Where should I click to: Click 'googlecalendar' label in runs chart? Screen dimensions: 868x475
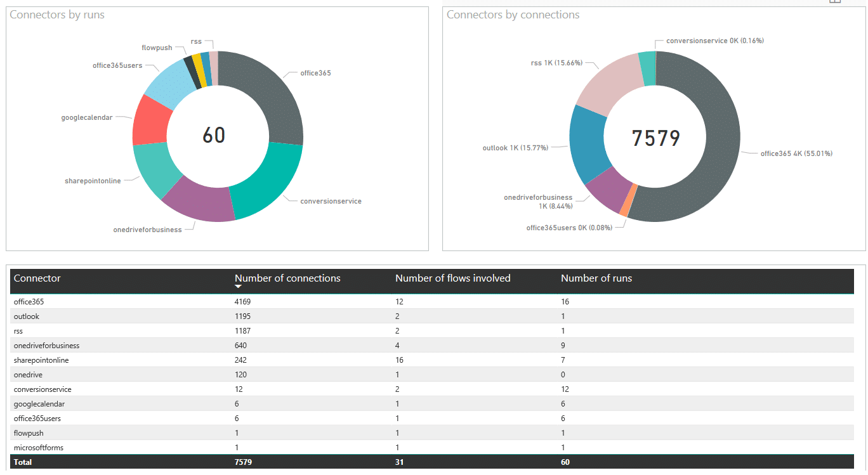coord(87,117)
